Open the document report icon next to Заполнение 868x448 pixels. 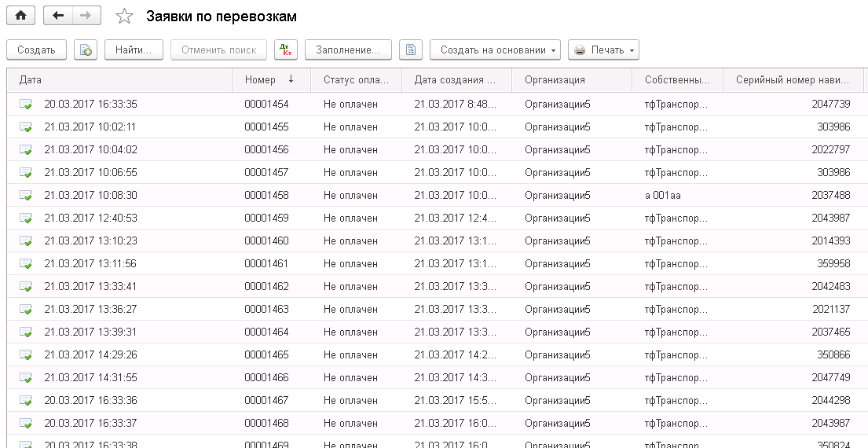(411, 50)
